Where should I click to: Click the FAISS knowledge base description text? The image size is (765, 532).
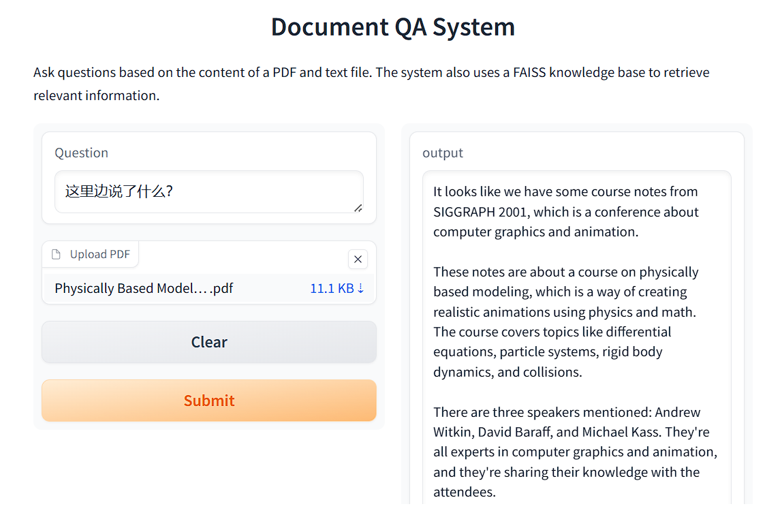(x=371, y=83)
